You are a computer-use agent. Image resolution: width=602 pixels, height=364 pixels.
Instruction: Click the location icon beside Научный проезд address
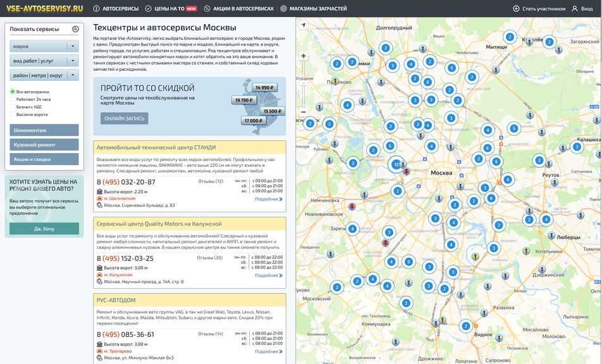[x=99, y=282]
